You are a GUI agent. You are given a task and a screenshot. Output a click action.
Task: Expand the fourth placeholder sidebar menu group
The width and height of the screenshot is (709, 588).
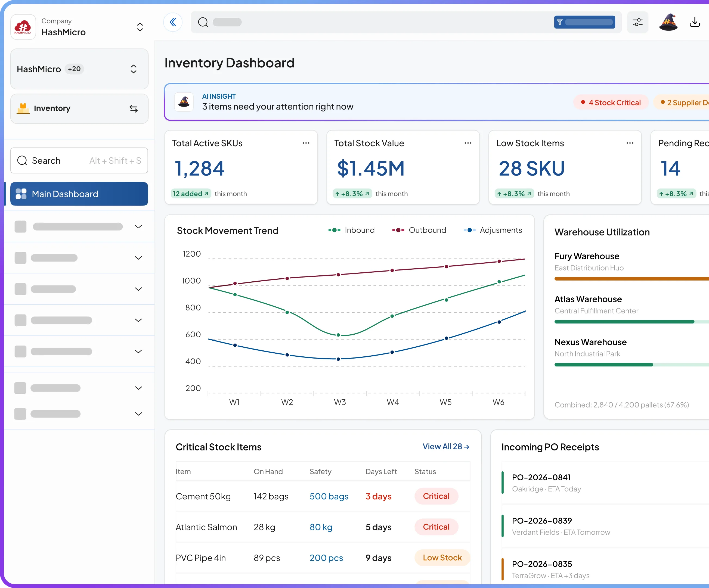138,320
